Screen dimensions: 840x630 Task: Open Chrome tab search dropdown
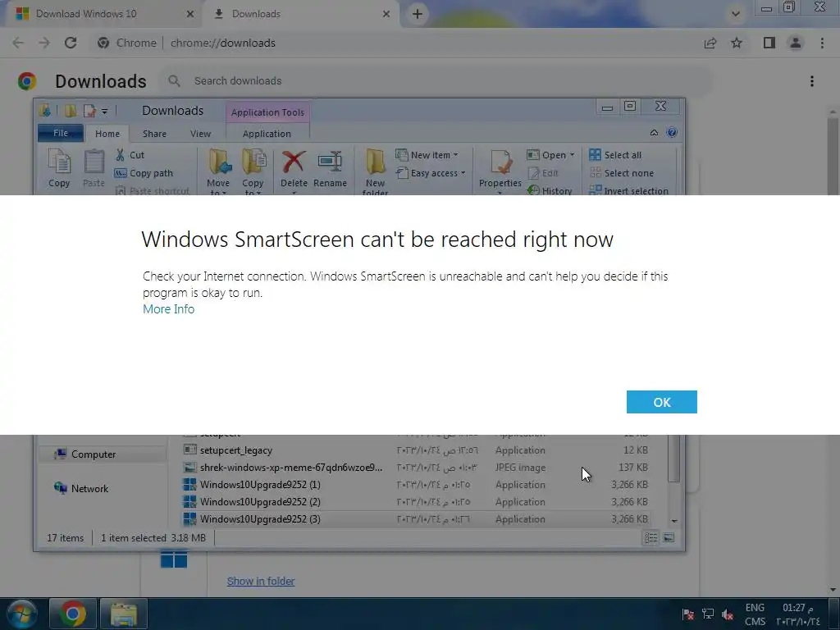pyautogui.click(x=736, y=14)
